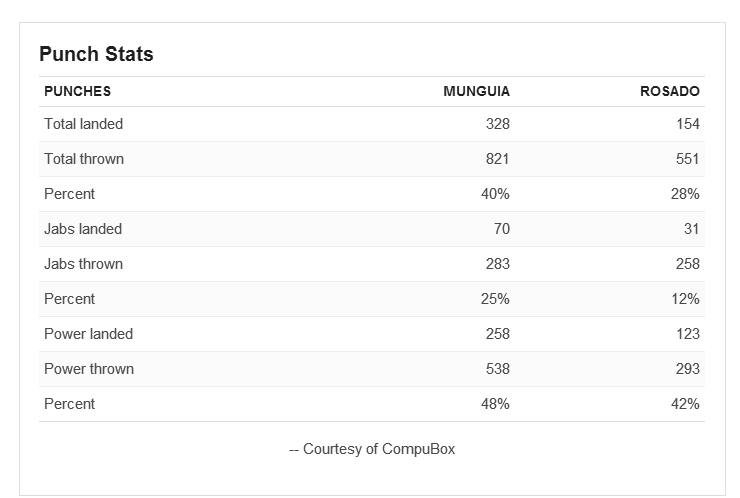The height and width of the screenshot is (498, 740).
Task: Click Rosado's jabs percent value 12%
Action: pos(685,298)
